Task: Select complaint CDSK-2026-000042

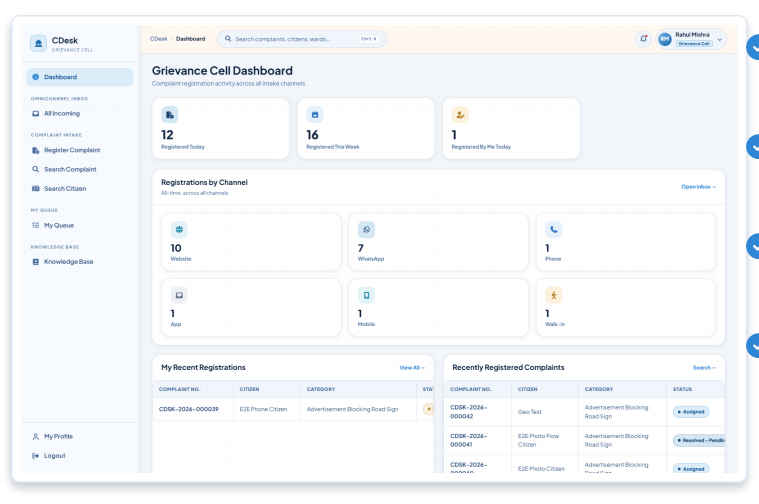Action: pyautogui.click(x=469, y=412)
